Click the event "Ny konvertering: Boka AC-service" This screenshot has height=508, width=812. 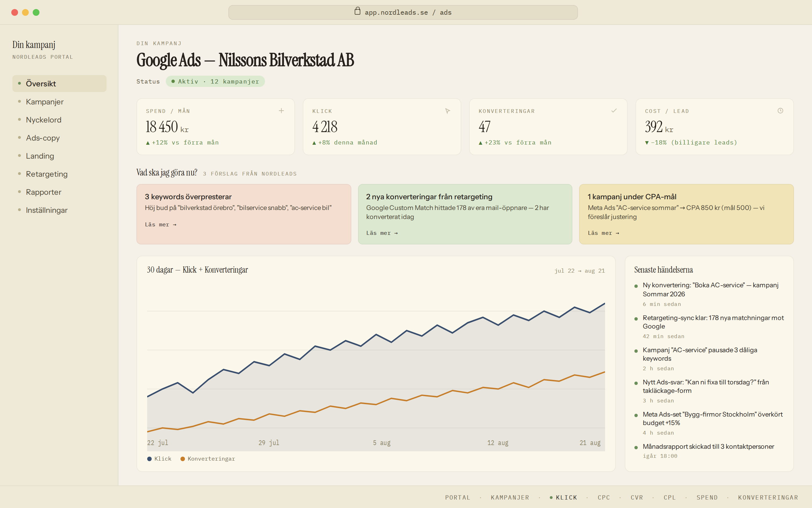[x=710, y=294]
